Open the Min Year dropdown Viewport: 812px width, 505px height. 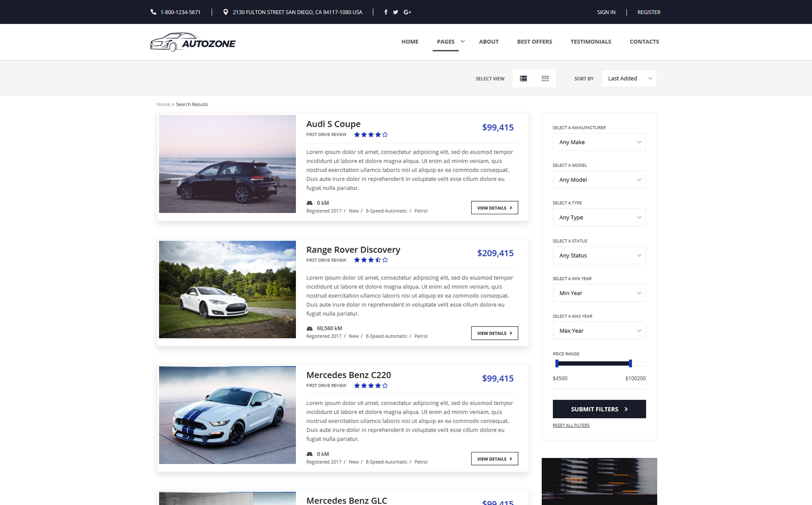pos(599,293)
